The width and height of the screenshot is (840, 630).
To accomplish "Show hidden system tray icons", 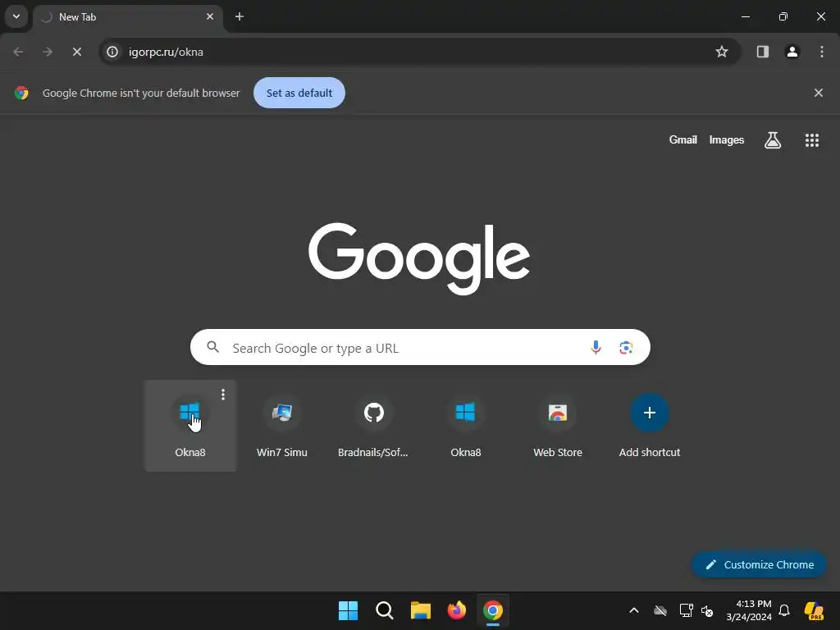I will point(634,610).
